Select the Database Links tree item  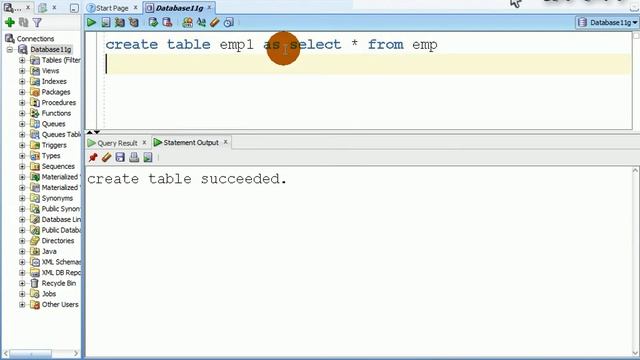pos(61,219)
